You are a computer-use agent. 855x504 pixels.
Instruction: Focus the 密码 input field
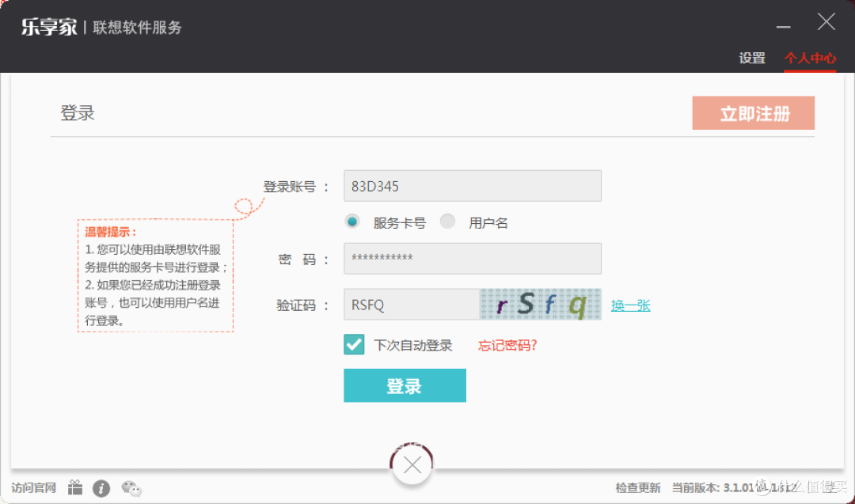coord(472,258)
